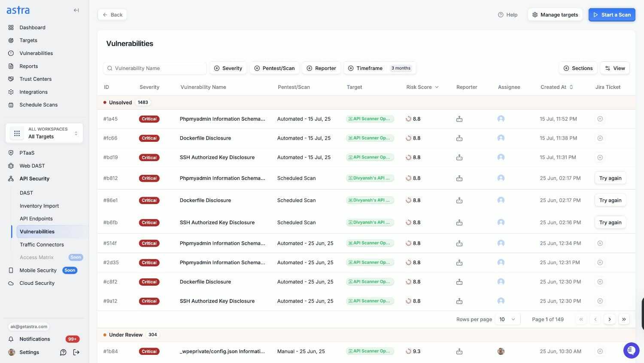The height and width of the screenshot is (363, 644).
Task: Open the chat support bubble
Action: (631, 350)
